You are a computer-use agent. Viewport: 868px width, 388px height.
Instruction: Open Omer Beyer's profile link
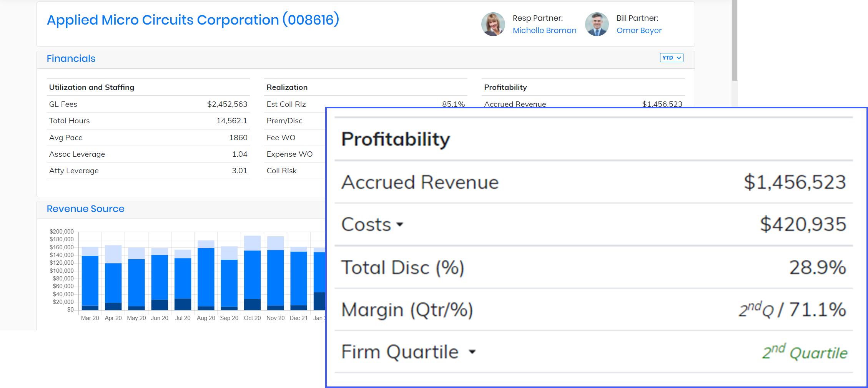pos(639,30)
